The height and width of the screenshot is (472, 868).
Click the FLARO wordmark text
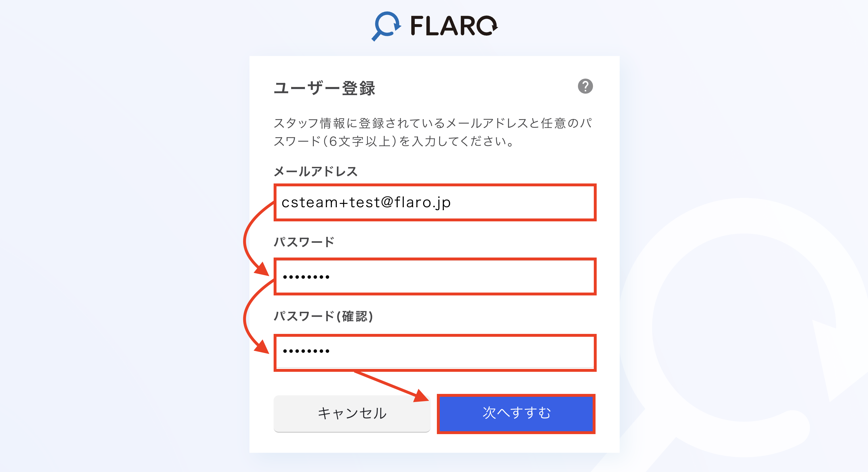tap(454, 26)
